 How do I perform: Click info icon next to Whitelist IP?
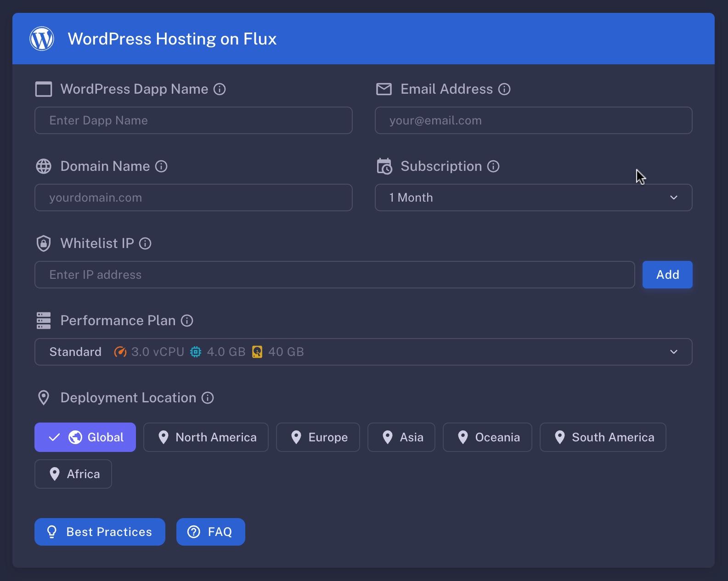click(x=145, y=243)
